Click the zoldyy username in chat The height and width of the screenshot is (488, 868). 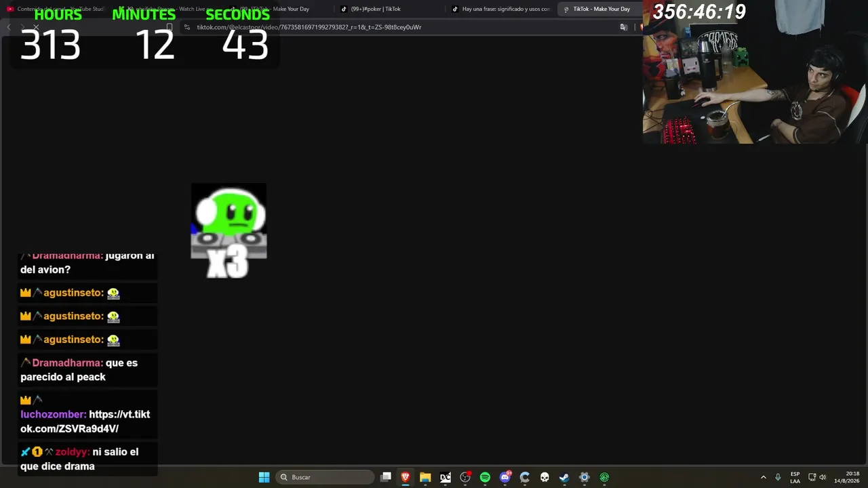pos(72,451)
